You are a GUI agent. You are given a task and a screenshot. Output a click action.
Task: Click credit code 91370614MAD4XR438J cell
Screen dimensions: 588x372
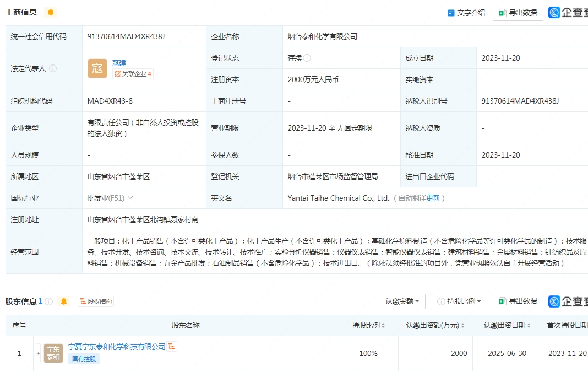coord(126,36)
